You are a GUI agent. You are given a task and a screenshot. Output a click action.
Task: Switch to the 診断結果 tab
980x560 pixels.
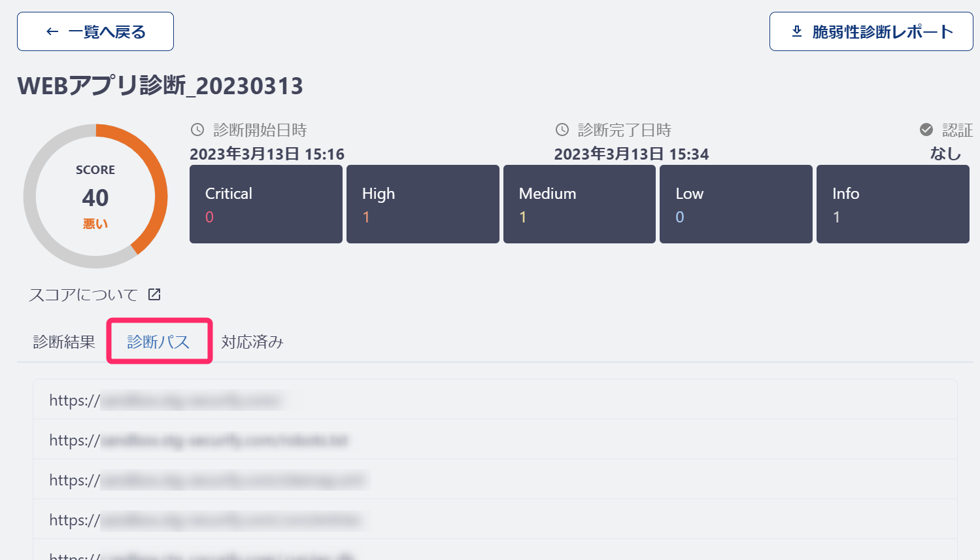64,341
